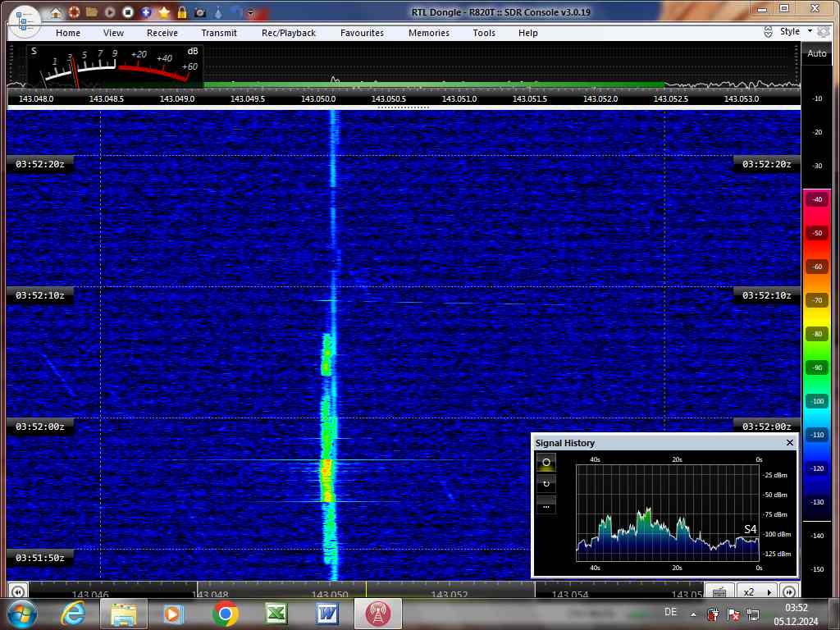Click the network tray icon
The image size is (840, 630).
click(753, 614)
